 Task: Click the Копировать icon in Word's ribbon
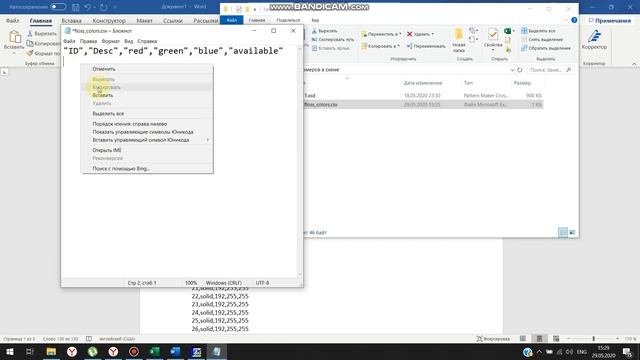point(30,43)
